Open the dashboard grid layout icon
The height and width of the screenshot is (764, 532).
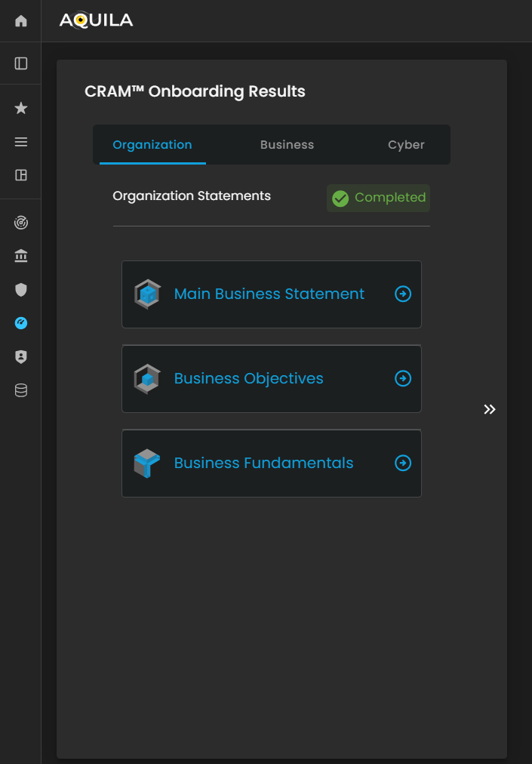[21, 175]
